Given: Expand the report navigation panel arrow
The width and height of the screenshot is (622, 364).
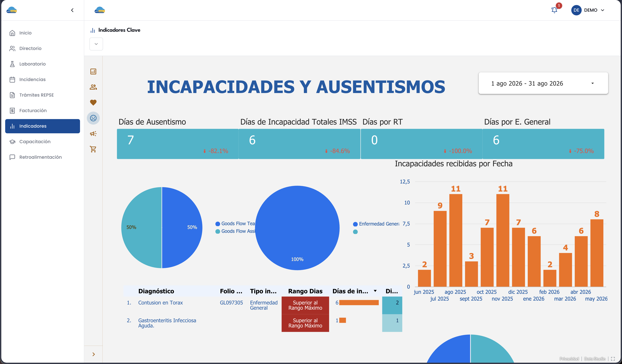Looking at the screenshot, I should [94, 354].
